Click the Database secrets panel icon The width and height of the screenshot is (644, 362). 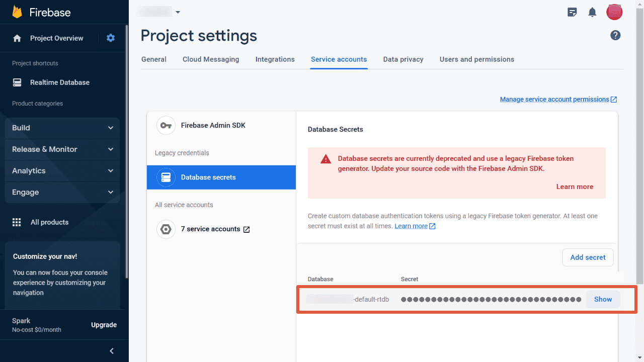[x=166, y=177]
